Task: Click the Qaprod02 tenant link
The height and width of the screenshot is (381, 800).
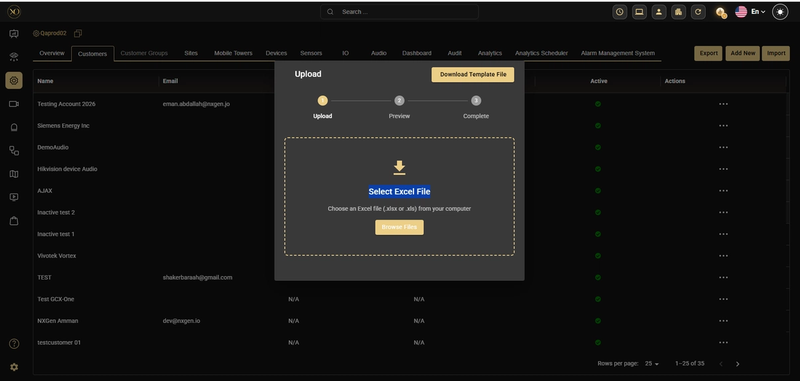Action: point(50,33)
